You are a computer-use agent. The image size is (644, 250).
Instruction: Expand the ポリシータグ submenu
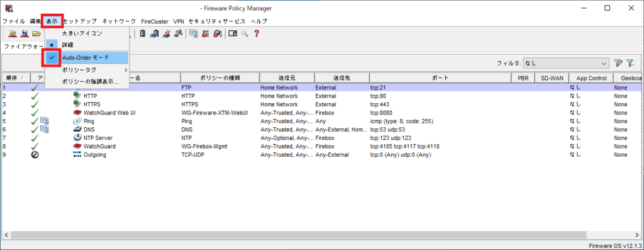pyautogui.click(x=87, y=71)
